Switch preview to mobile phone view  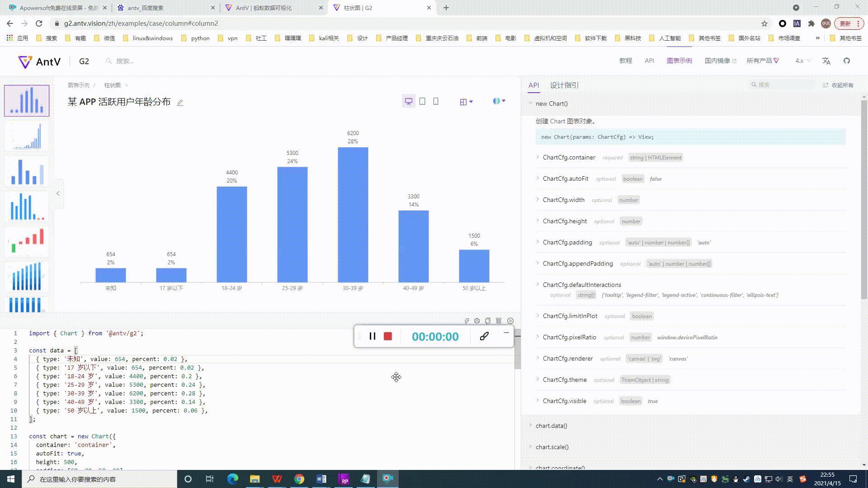coord(436,101)
